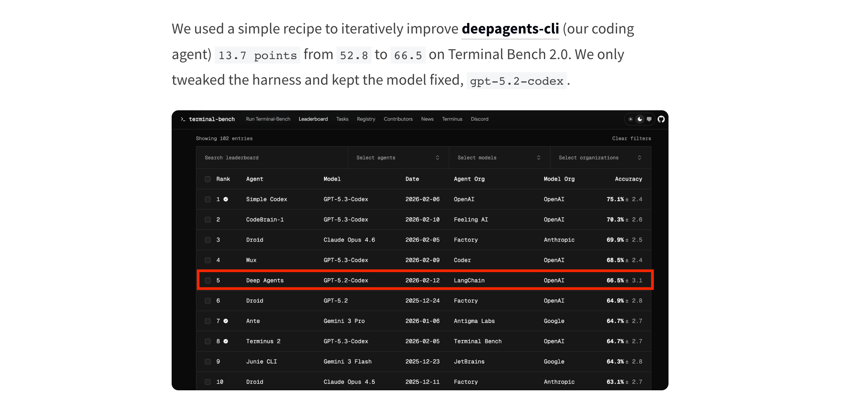Check the Junie CLI row checkbox

[208, 362]
